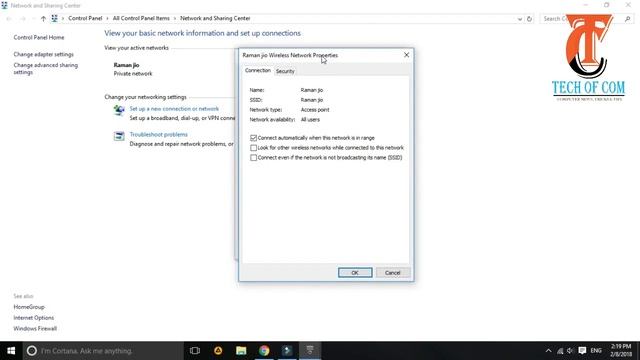Open the taskbar clock and date
Screen dimensions: 640x360
coord(621,351)
